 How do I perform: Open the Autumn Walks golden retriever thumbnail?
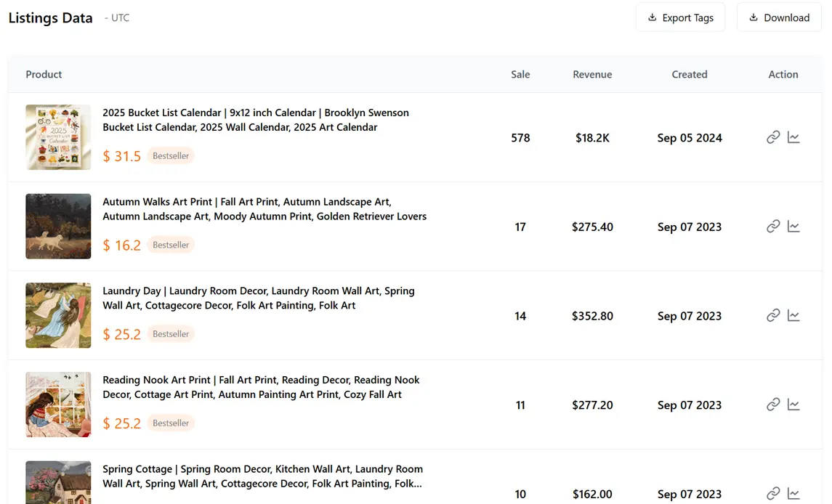tap(58, 227)
